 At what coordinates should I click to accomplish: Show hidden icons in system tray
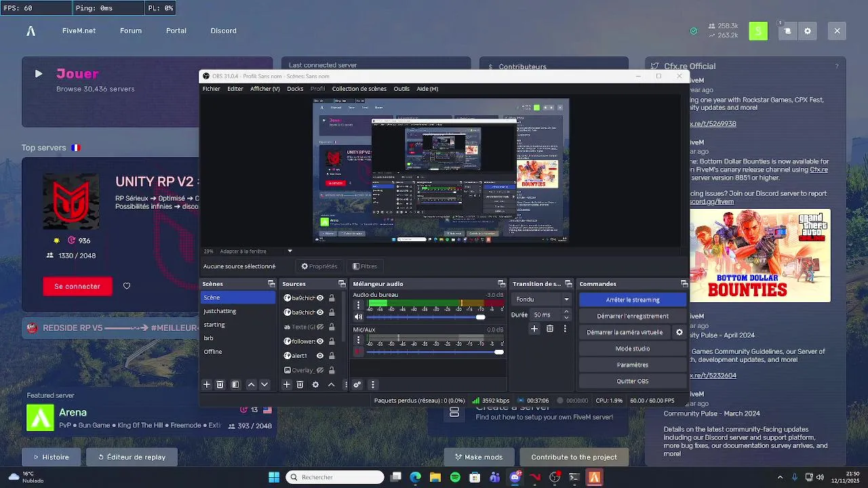pyautogui.click(x=780, y=477)
